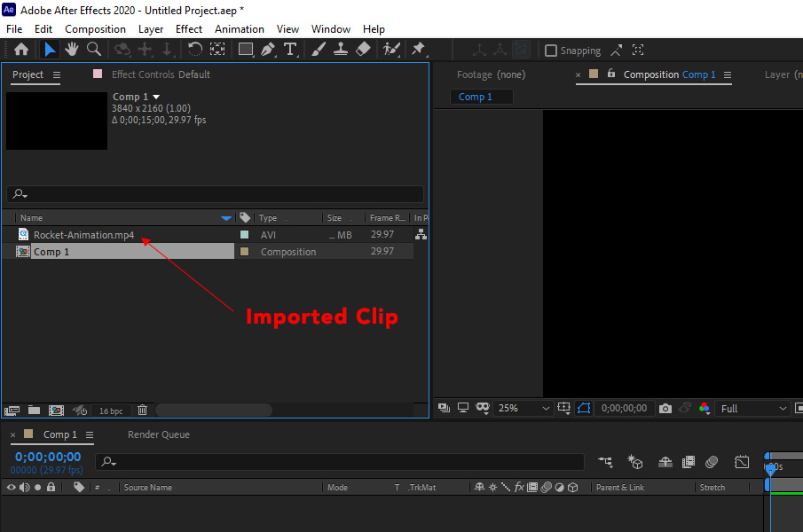Select the Zoom tool in toolbar
Image resolution: width=803 pixels, height=532 pixels.
click(93, 50)
